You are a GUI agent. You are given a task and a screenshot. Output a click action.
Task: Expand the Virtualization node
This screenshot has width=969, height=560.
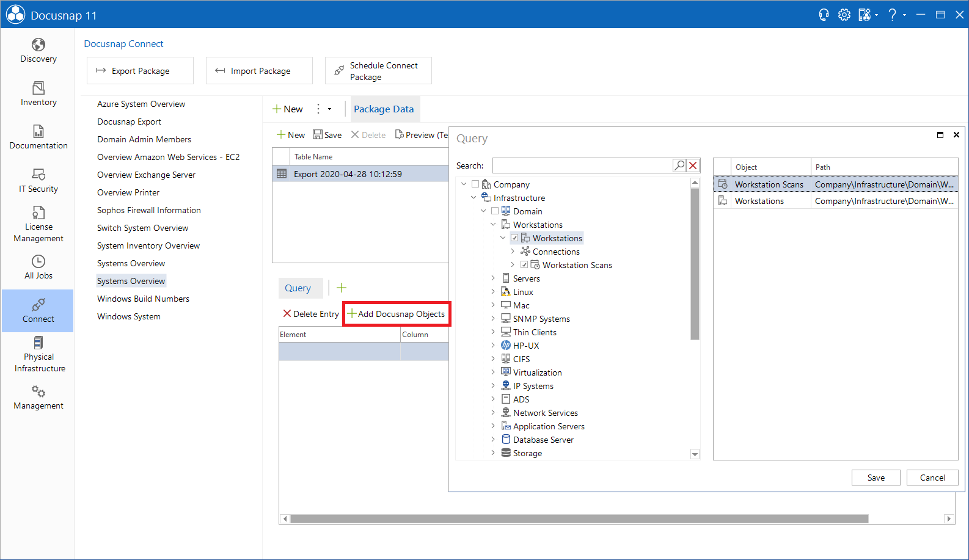[493, 372]
